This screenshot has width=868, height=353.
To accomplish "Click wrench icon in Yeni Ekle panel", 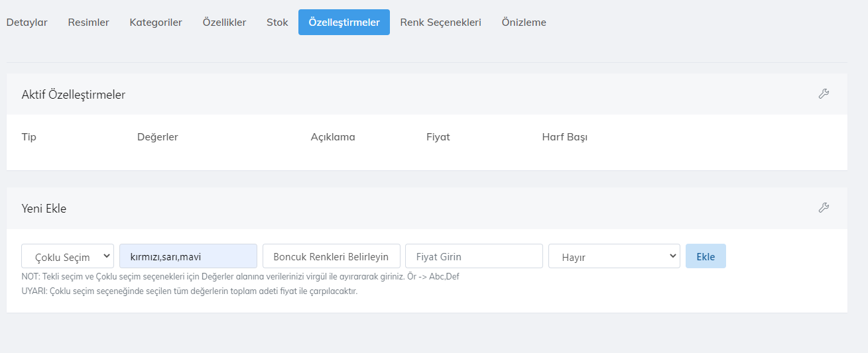I will tap(824, 208).
